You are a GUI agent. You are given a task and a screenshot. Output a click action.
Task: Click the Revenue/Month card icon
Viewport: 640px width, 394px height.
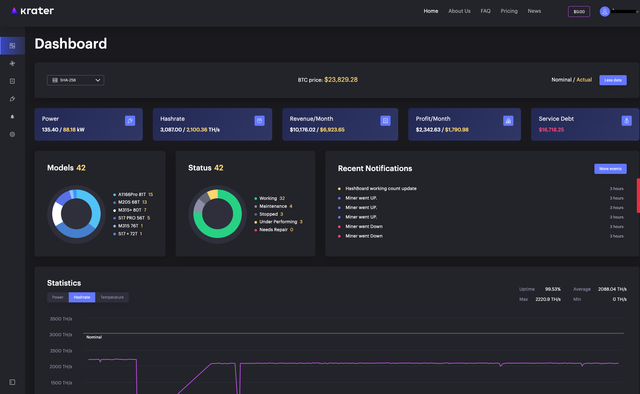click(x=385, y=120)
